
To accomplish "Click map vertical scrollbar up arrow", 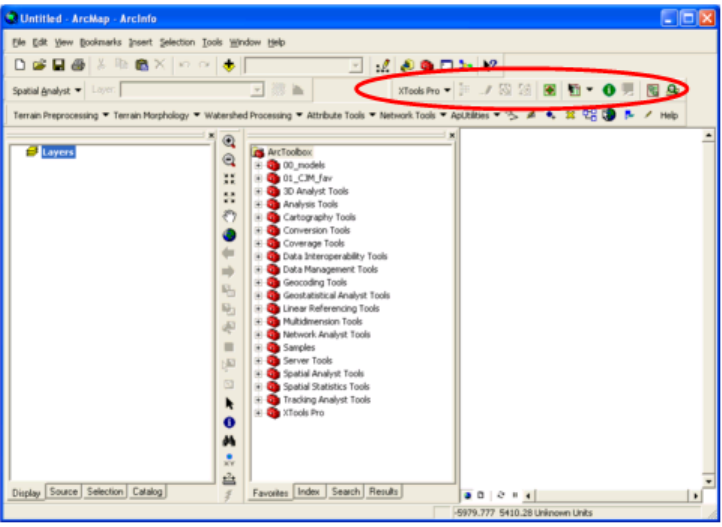I will coord(709,135).
